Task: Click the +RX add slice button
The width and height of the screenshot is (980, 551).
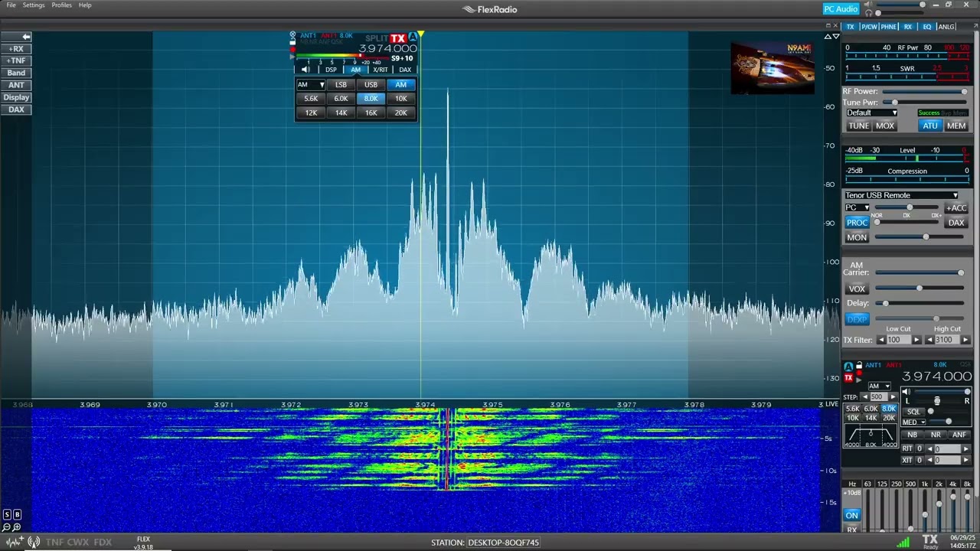Action: point(16,49)
